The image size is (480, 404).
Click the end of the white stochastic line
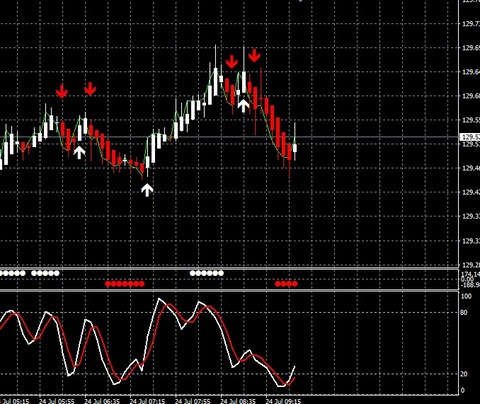click(295, 367)
